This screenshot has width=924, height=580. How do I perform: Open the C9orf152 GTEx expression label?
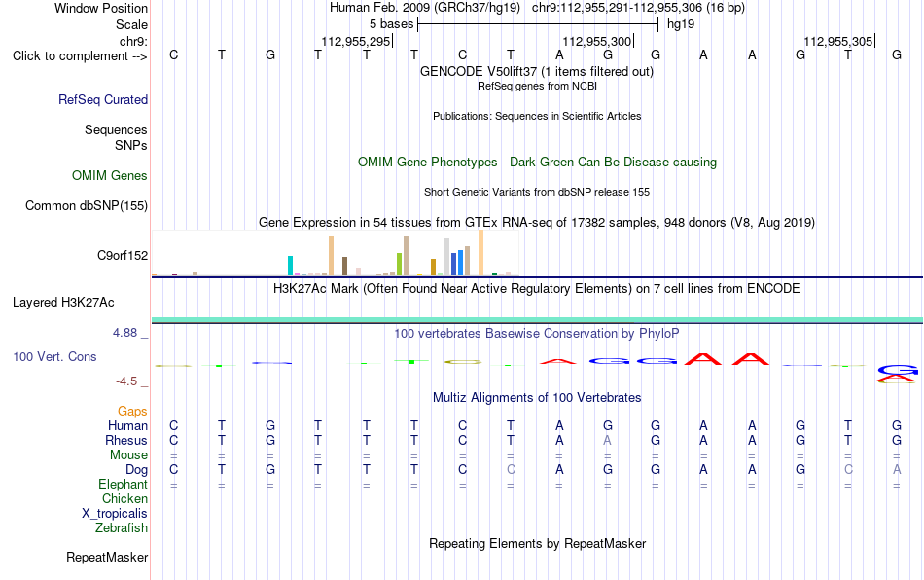(122, 255)
